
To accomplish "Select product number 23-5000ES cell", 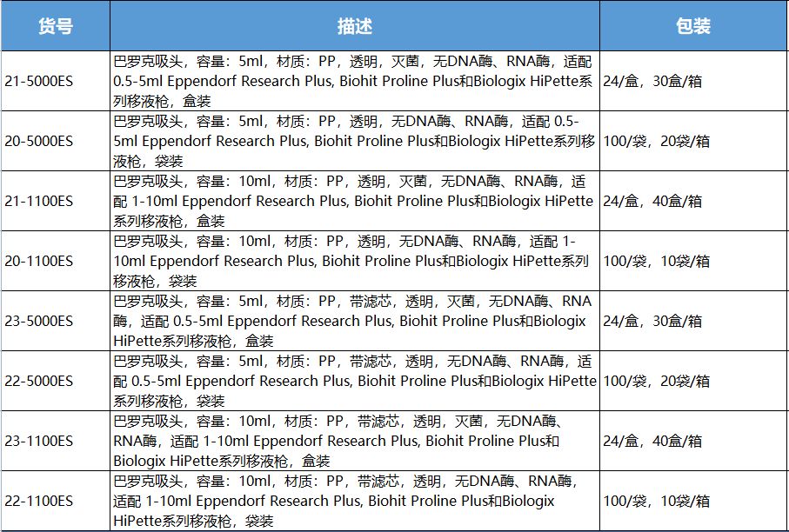I will tap(56, 321).
